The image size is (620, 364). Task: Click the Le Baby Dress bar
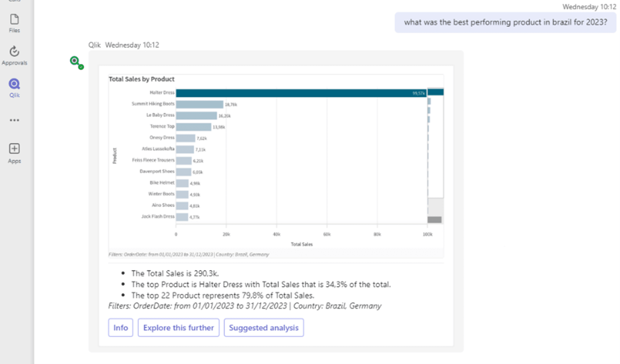click(x=196, y=115)
